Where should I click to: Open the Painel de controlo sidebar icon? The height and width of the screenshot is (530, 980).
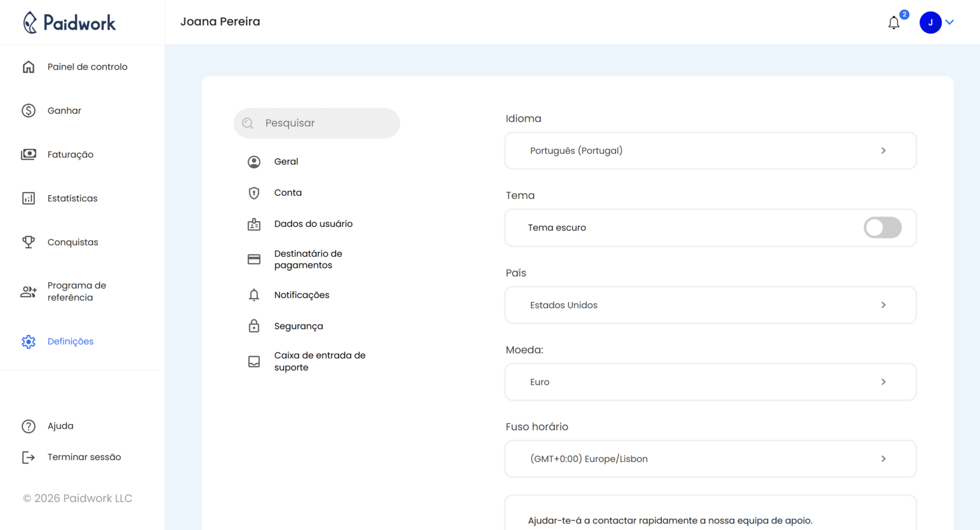(29, 66)
